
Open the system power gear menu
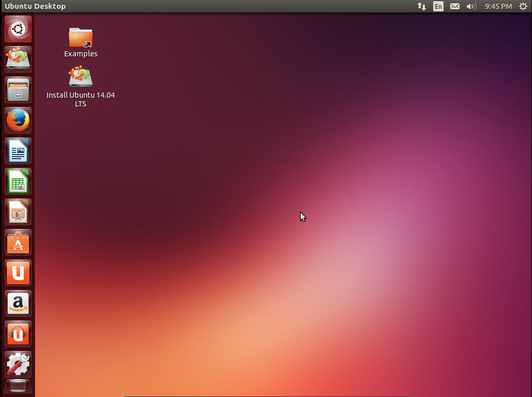(523, 6)
